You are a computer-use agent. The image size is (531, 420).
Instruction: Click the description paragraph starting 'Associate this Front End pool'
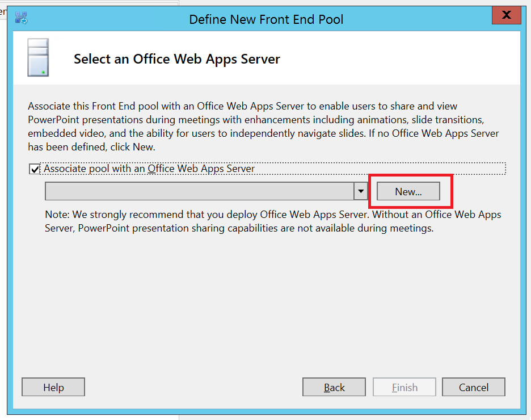(263, 127)
